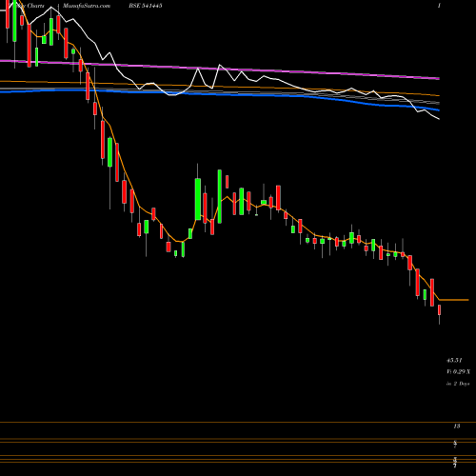Click the volume reading below 45.51

pyautogui.click(x=459, y=371)
